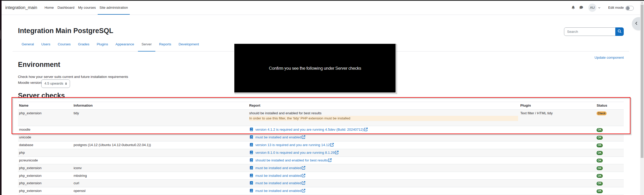Click the Text filter / HTML tidy plugin cell
The width and height of the screenshot is (644, 195).
click(536, 113)
